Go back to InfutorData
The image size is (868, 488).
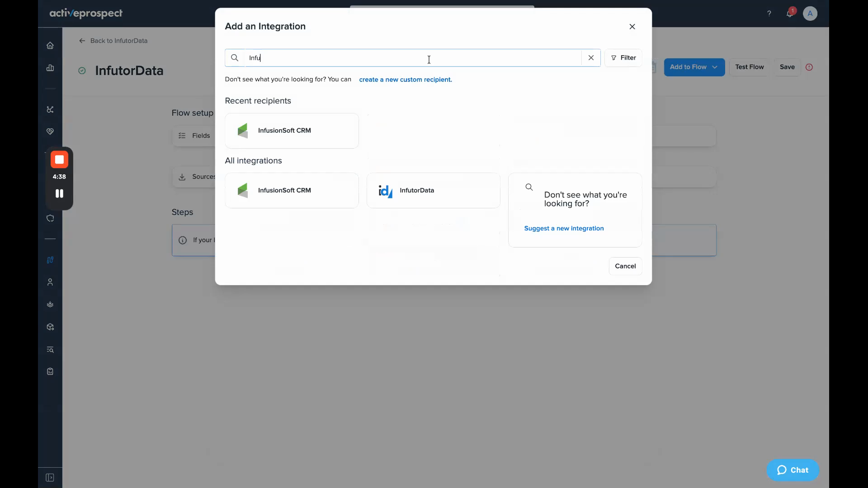point(113,41)
